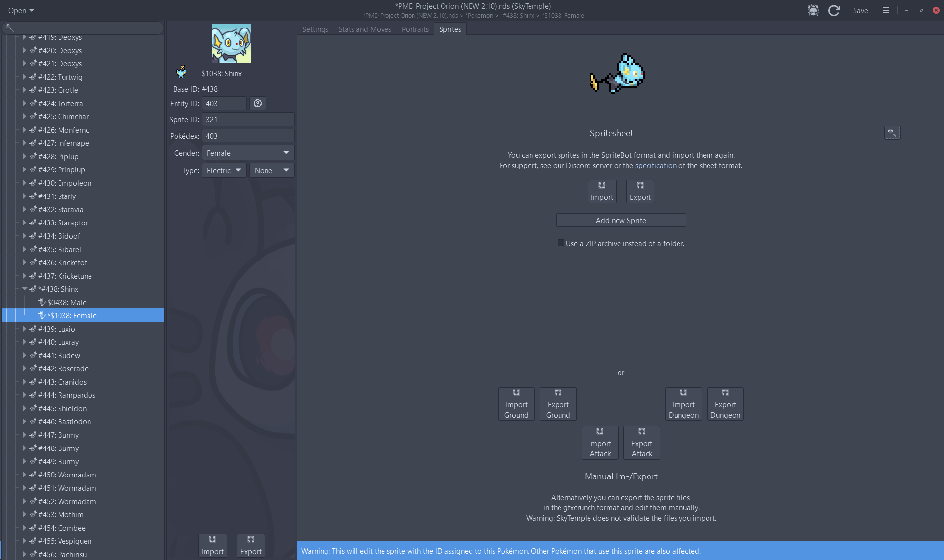
Task: Click the Spritesheet Import button
Action: coord(602,191)
